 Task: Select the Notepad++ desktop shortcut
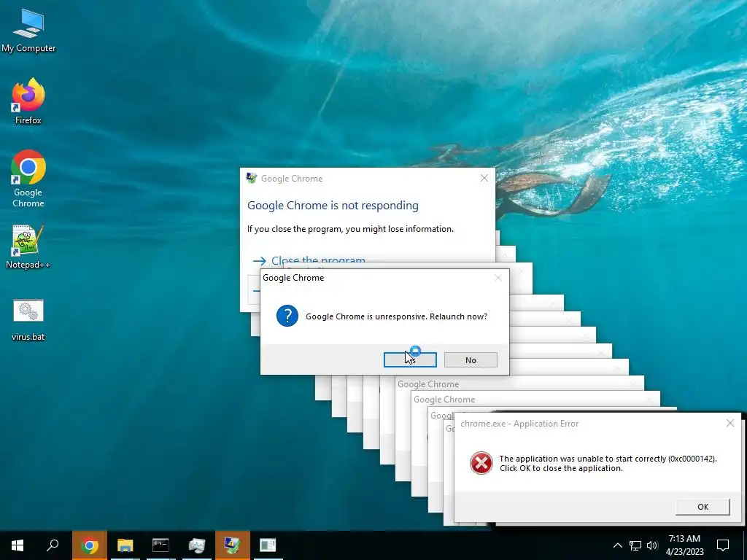click(x=28, y=246)
